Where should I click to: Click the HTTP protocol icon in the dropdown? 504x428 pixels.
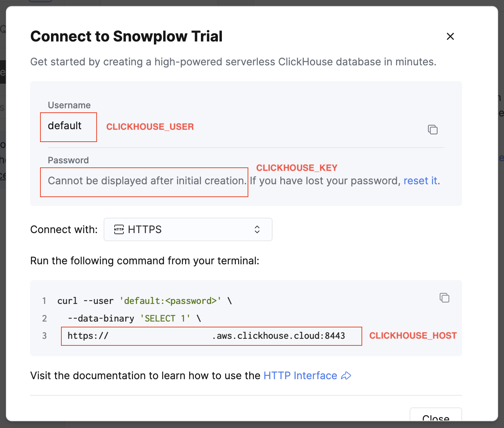click(118, 229)
